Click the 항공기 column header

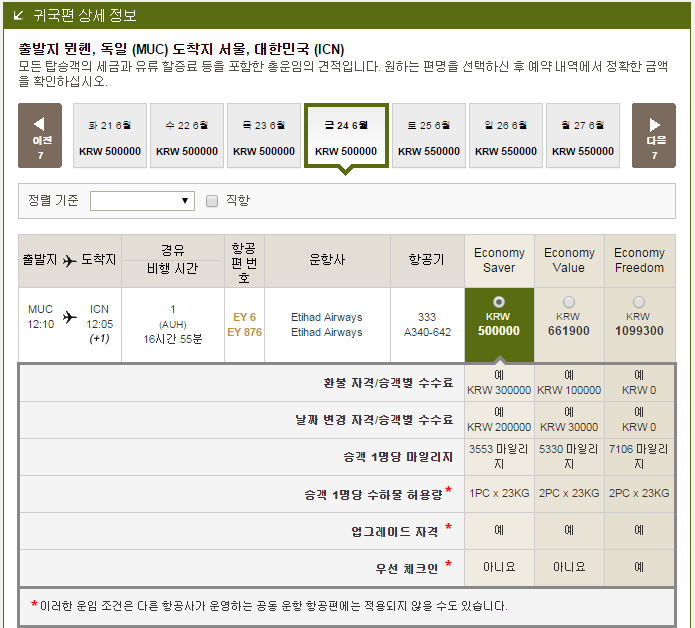427,260
